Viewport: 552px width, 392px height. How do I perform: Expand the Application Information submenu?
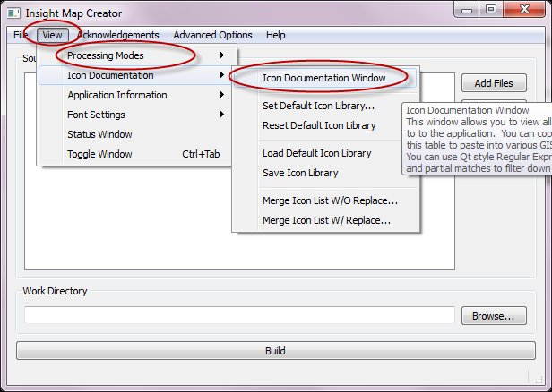point(117,95)
